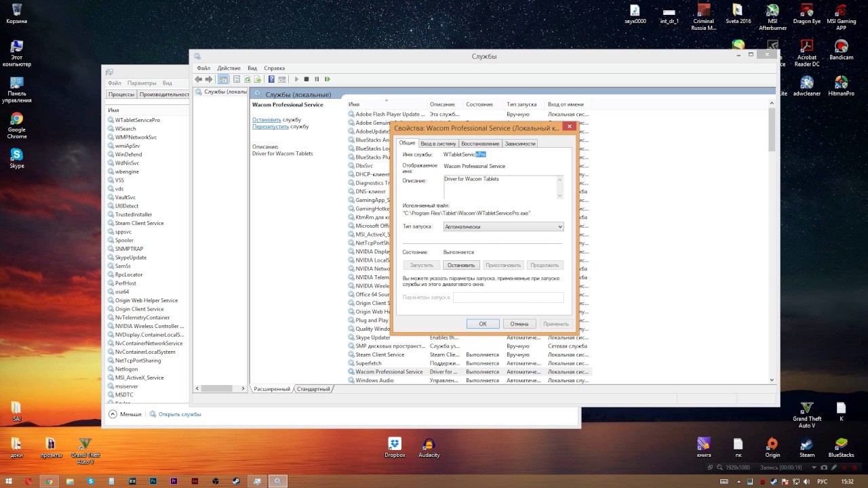Switch to the Восстановление tab
The height and width of the screenshot is (488, 868).
(480, 144)
